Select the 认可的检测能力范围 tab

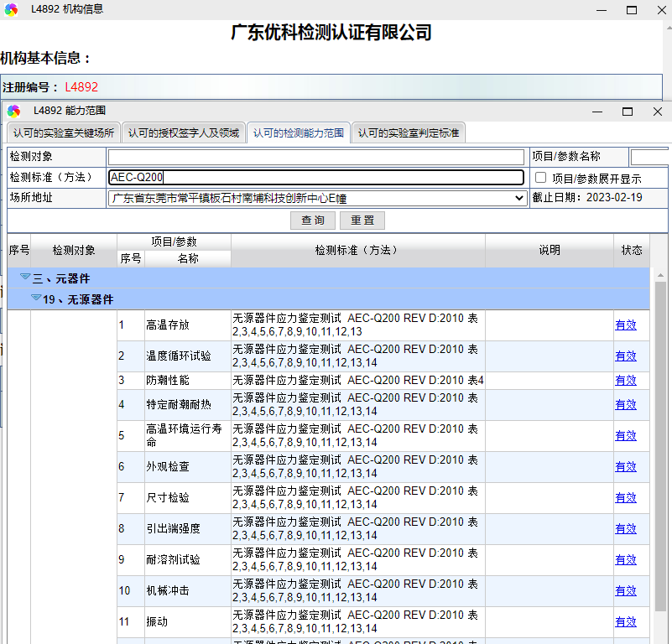coord(299,132)
